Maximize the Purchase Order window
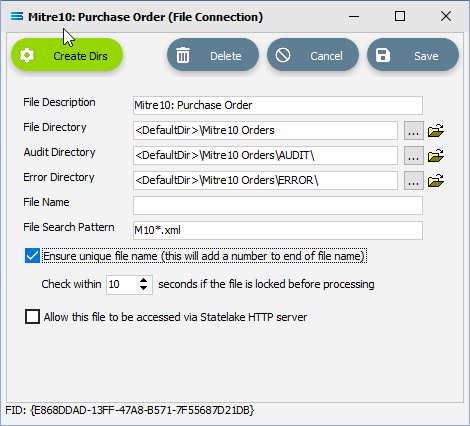Viewport: 470px width, 426px height. pos(400,16)
